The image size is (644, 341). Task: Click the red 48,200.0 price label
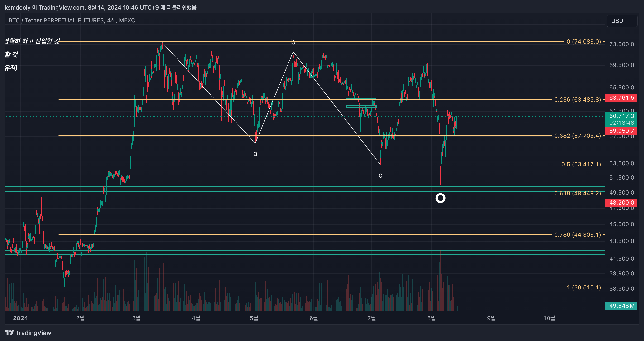621,202
